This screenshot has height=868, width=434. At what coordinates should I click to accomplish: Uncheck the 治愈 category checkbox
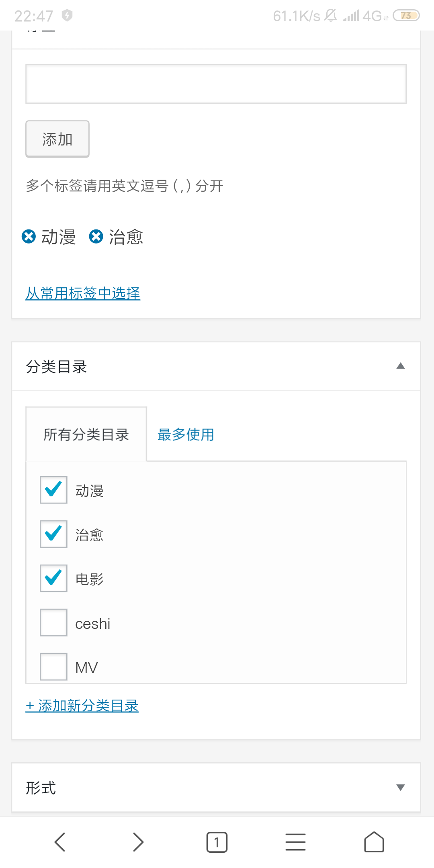(x=53, y=534)
